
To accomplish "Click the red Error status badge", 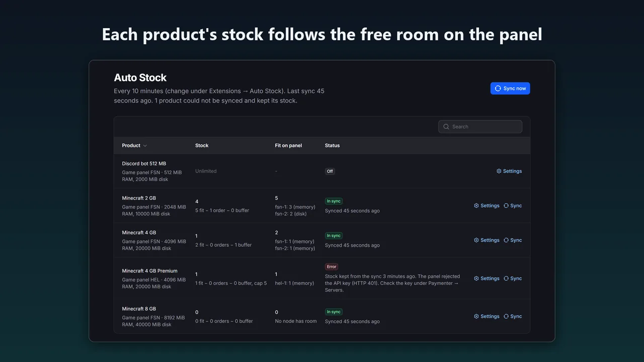I will point(332,267).
